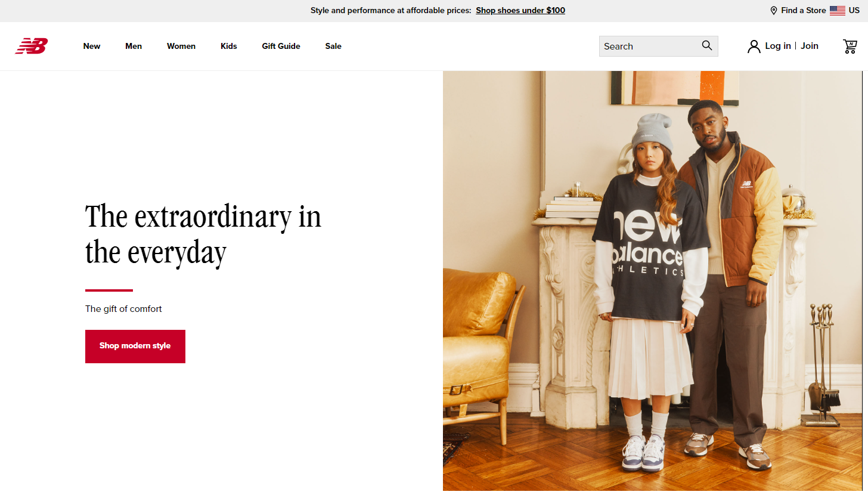Click the Join link
Image resolution: width=868 pixels, height=504 pixels.
810,46
